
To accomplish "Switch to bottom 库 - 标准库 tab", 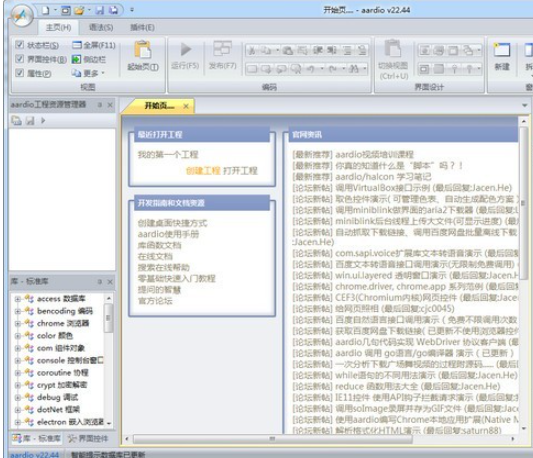I will pos(36,439).
